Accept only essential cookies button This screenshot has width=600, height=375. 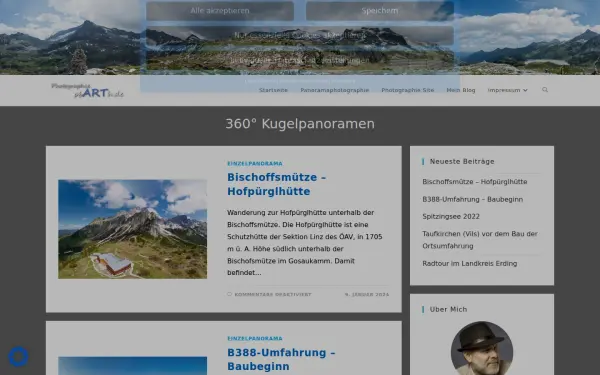point(300,35)
